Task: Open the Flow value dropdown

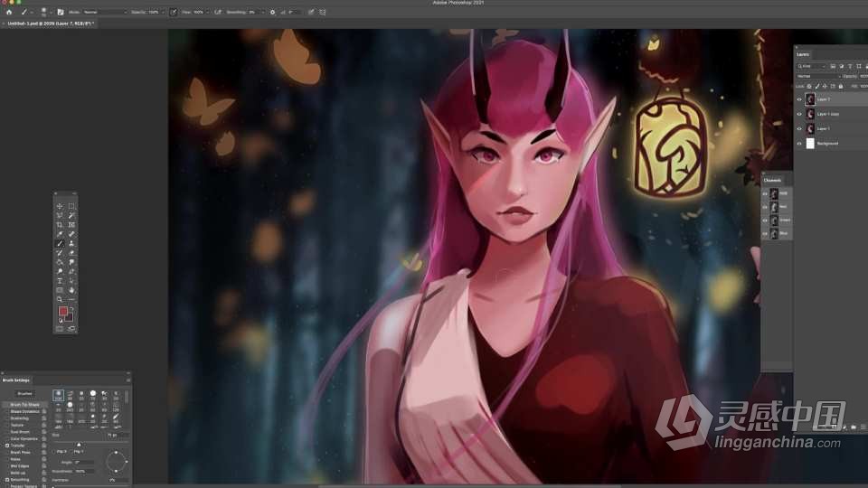Action: click(207, 12)
